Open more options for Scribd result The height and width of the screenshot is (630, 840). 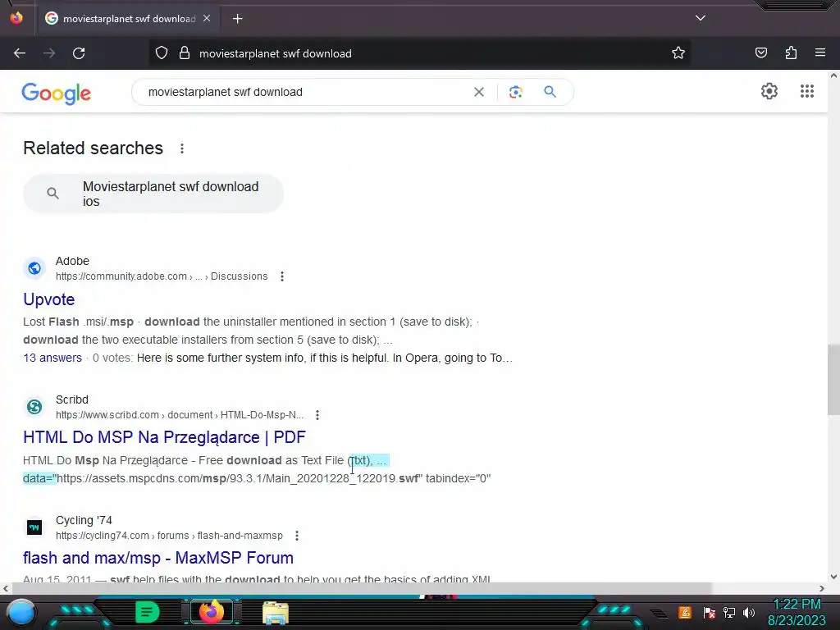(317, 415)
